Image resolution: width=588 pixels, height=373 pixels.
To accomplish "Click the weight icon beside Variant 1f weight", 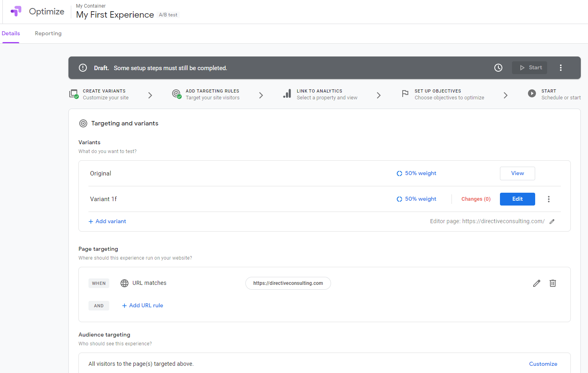I will (399, 199).
